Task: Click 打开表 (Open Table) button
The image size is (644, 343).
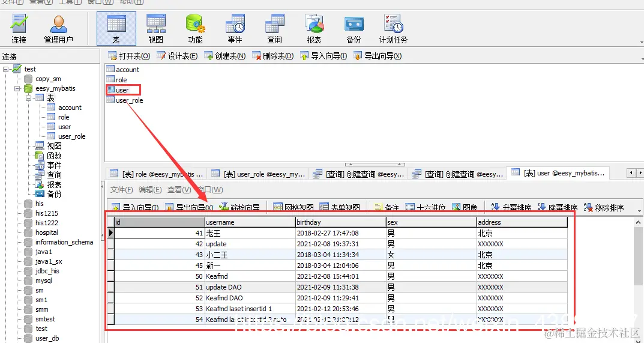Action: (x=130, y=56)
